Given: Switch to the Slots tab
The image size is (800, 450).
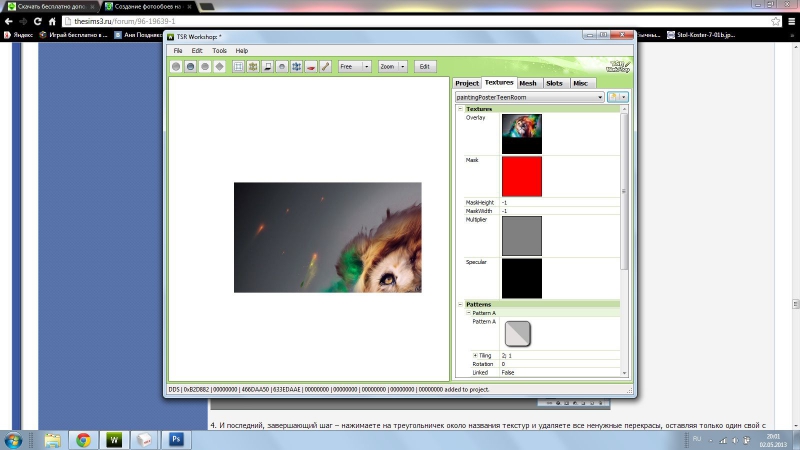Looking at the screenshot, I should pyautogui.click(x=554, y=83).
